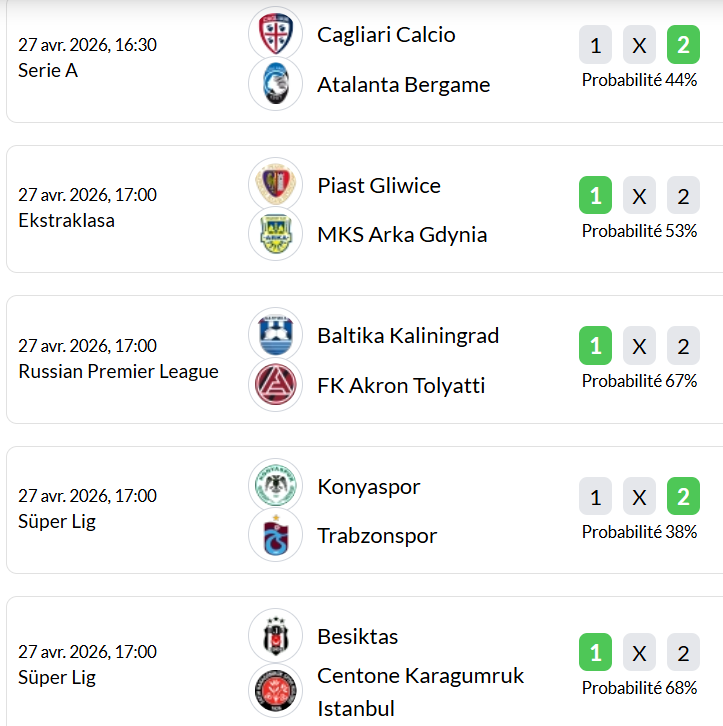
Task: Click the Ekstraklasa league label
Action: (66, 221)
